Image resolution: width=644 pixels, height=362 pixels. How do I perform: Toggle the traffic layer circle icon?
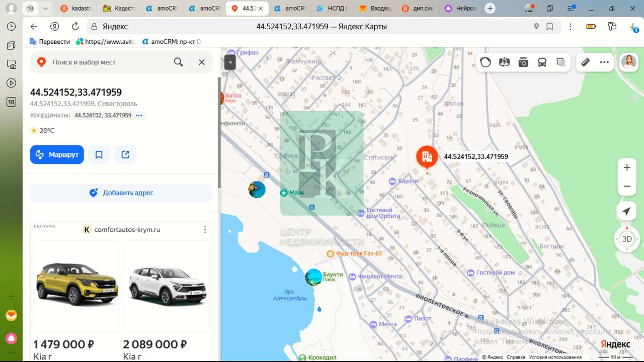point(486,62)
